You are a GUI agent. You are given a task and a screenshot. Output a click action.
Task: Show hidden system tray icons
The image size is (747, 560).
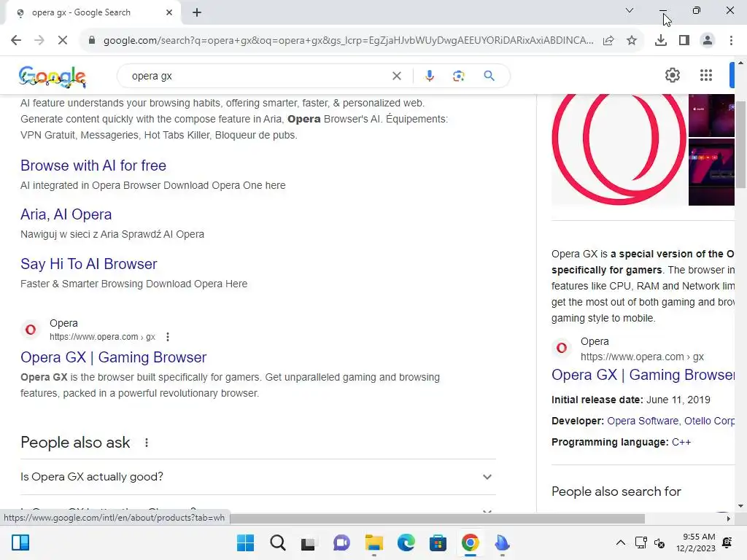(x=620, y=542)
